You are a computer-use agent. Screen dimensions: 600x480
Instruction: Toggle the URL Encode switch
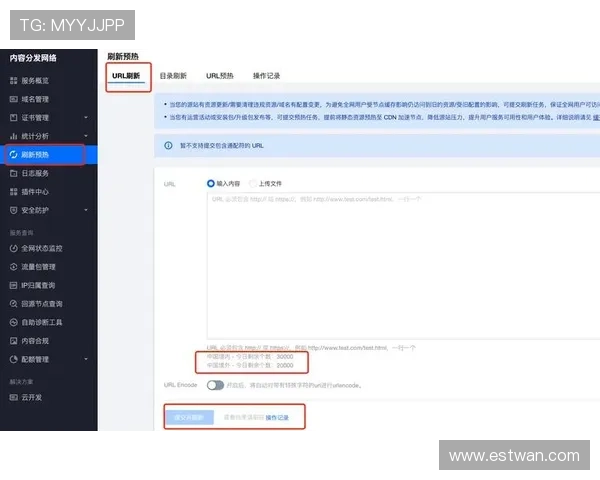(215, 385)
